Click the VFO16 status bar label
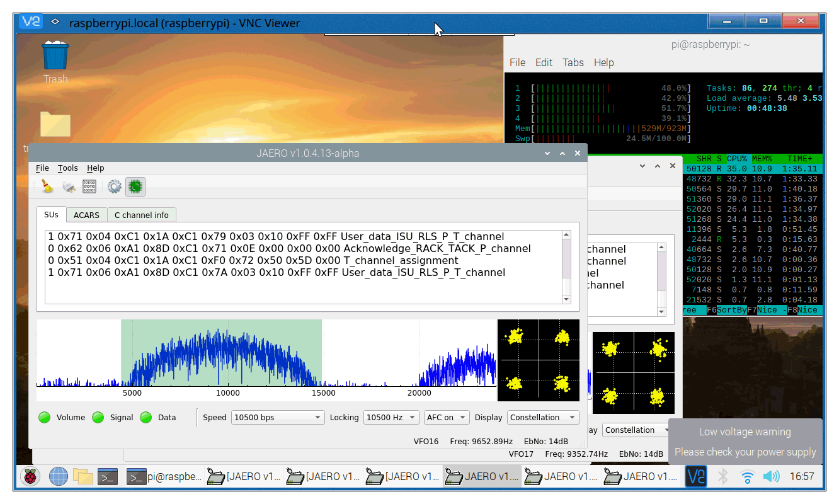Image resolution: width=839 pixels, height=504 pixels. (x=425, y=442)
